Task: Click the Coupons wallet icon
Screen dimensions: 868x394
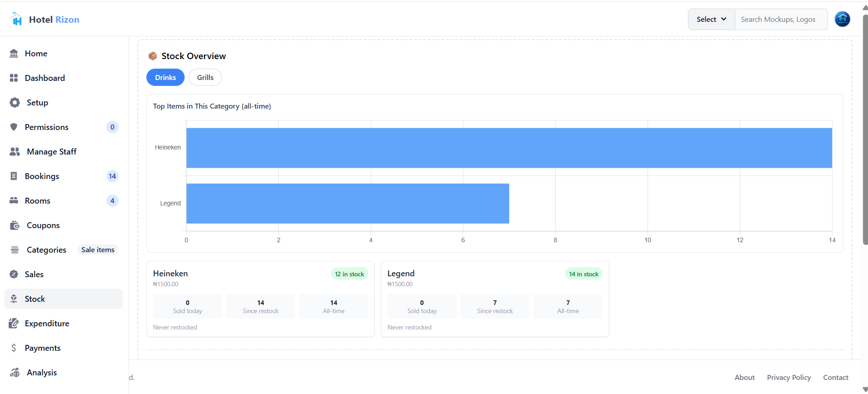Action: (x=15, y=225)
